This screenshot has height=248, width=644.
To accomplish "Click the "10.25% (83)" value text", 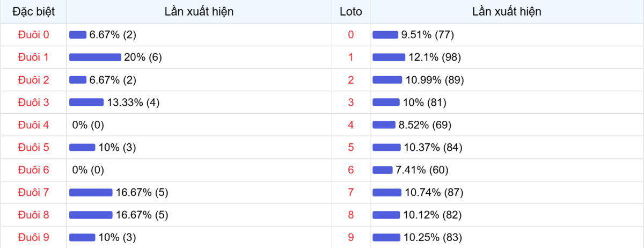I will pyautogui.click(x=433, y=237).
